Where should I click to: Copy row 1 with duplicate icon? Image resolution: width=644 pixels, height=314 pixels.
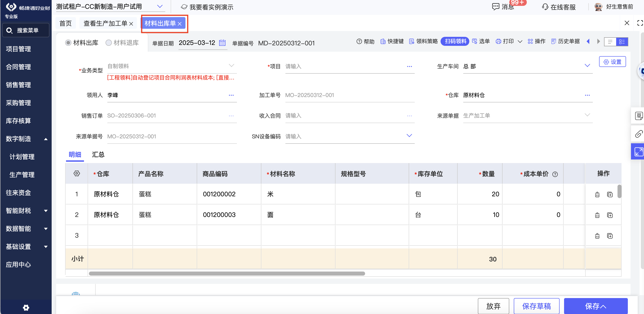(x=610, y=195)
